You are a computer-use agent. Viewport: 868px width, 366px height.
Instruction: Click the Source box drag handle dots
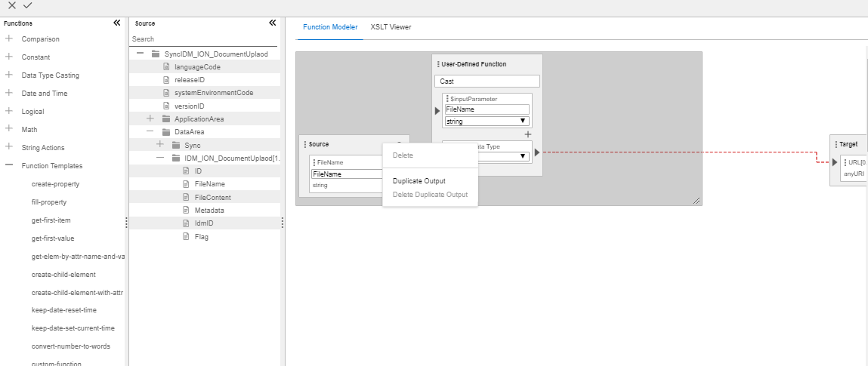coord(305,144)
